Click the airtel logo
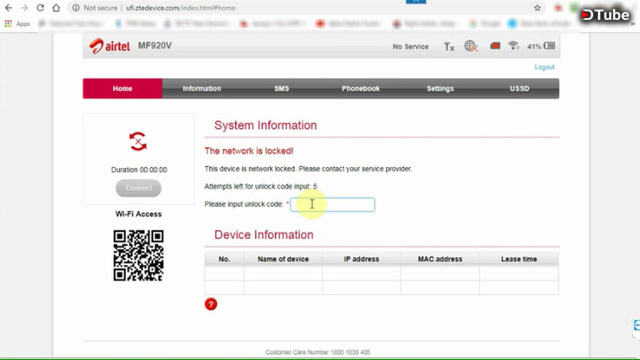The image size is (640, 360). point(109,46)
